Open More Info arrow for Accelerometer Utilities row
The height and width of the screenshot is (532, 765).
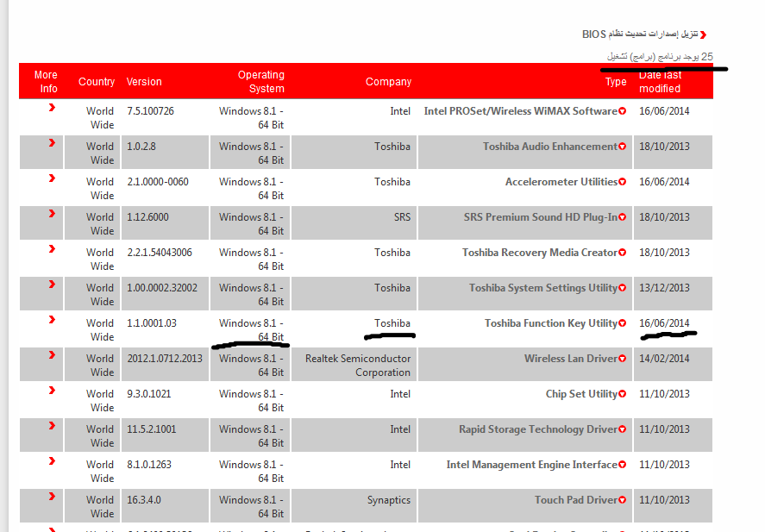[52, 178]
